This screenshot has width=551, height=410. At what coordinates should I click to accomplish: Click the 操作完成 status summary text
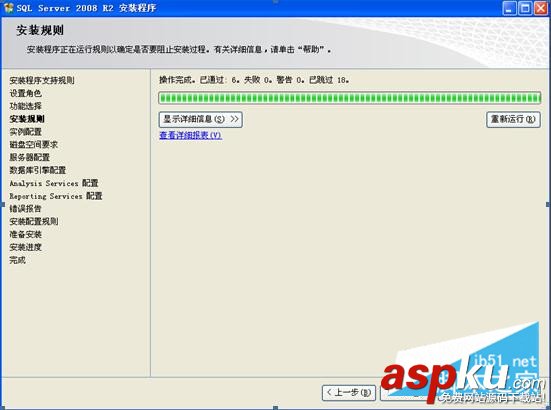[x=254, y=80]
